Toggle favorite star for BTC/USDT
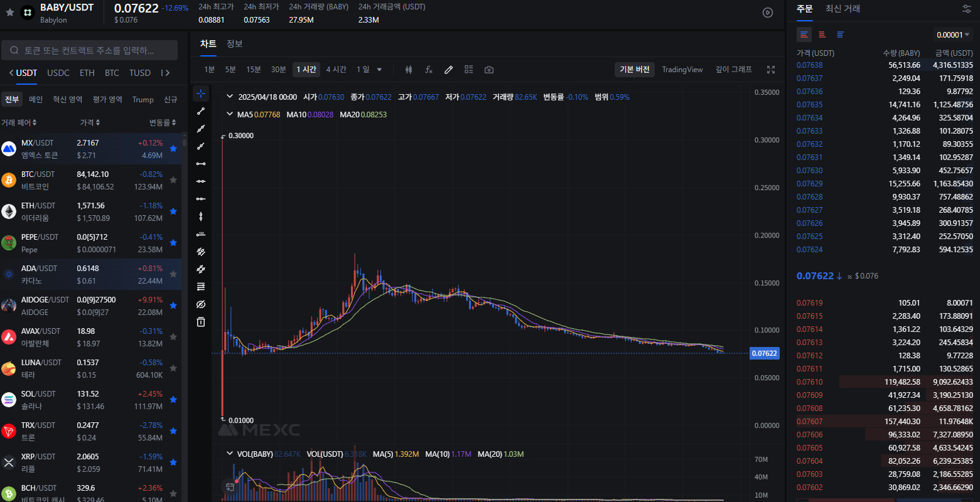This screenshot has width=980, height=502. point(173,180)
